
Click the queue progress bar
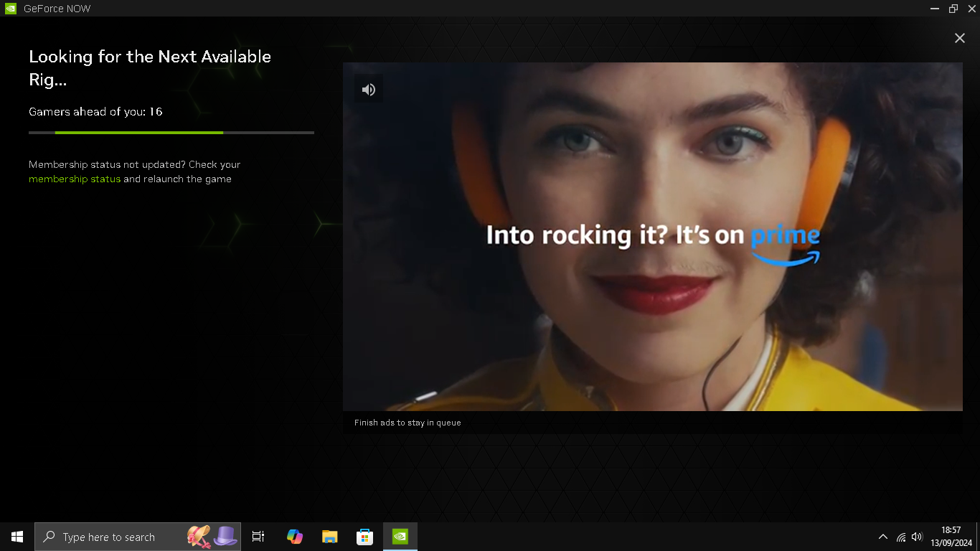171,133
